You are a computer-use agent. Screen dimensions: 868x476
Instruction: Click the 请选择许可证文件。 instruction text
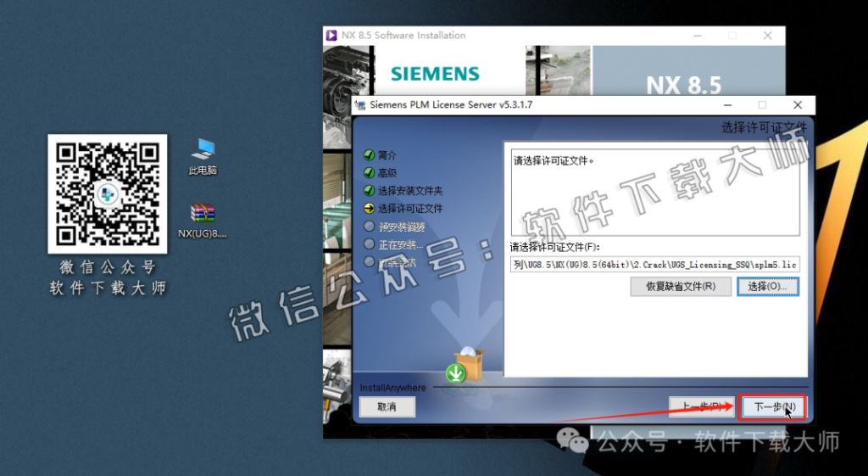tap(554, 160)
